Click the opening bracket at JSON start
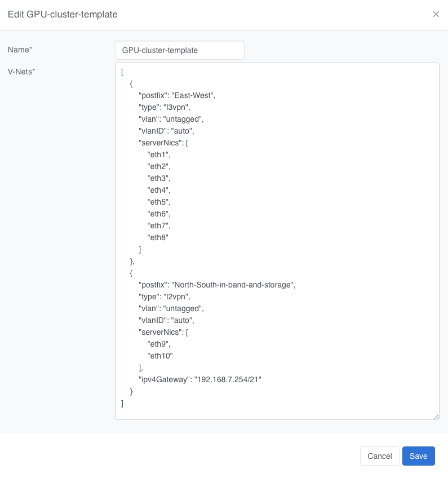The image size is (448, 478). 122,72
